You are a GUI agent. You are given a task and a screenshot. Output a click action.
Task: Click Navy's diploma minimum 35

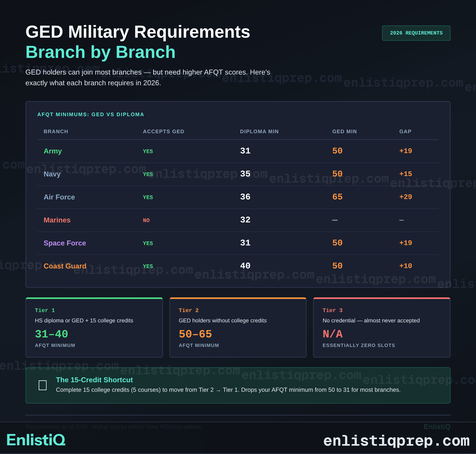tap(245, 174)
